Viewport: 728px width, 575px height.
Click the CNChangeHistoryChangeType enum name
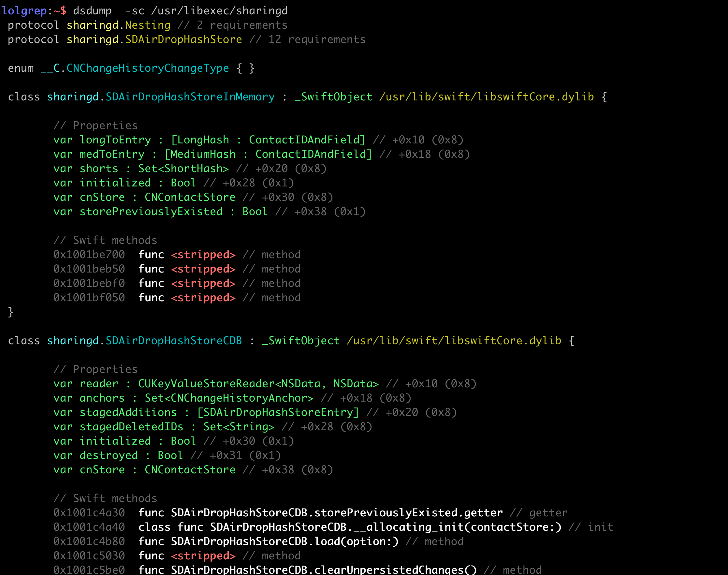[x=147, y=68]
